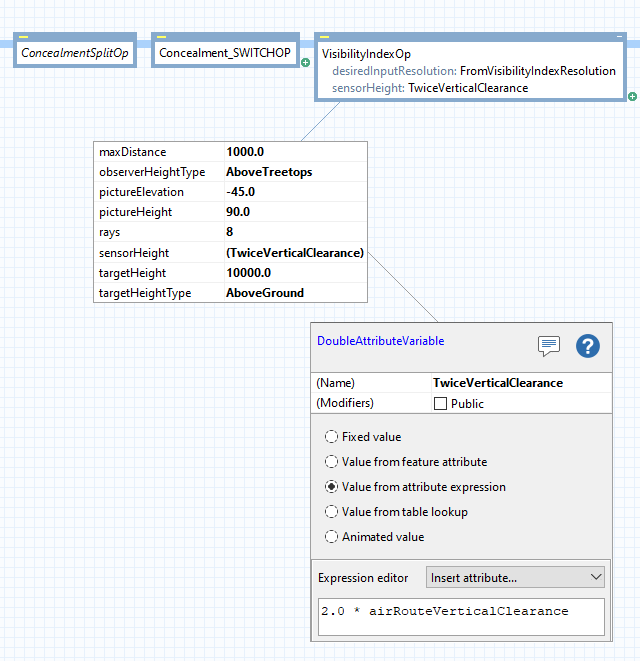This screenshot has width=640, height=661.
Task: Click the DoubleAttributeVariable type link
Action: (380, 341)
